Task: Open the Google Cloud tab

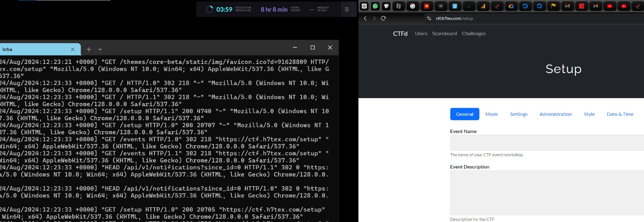Action: pyautogui.click(x=511, y=6)
